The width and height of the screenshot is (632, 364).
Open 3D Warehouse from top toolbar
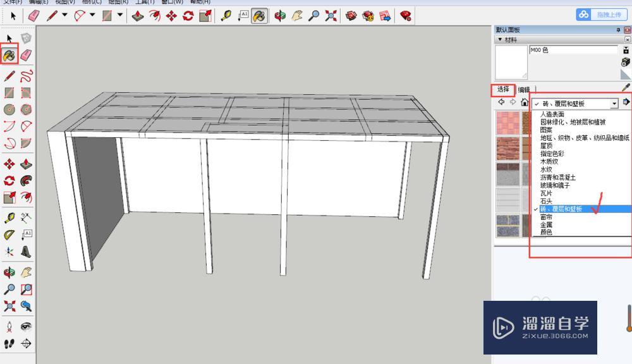coord(351,16)
